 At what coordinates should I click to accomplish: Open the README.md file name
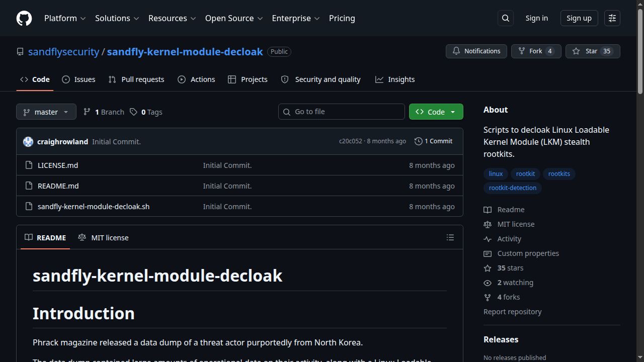(x=58, y=186)
